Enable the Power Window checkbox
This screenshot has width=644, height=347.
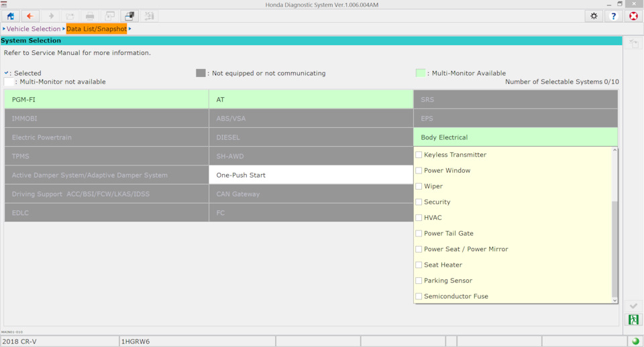[419, 170]
